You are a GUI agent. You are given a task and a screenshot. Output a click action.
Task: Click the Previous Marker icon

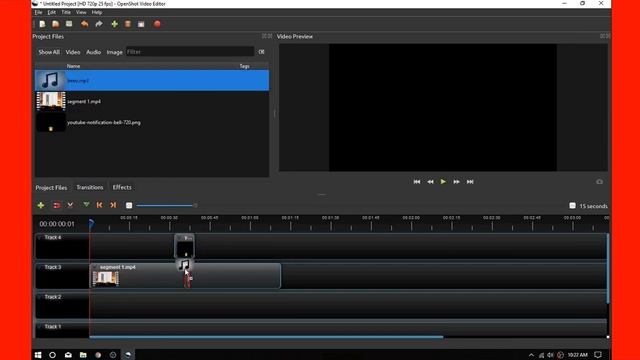click(x=100, y=205)
